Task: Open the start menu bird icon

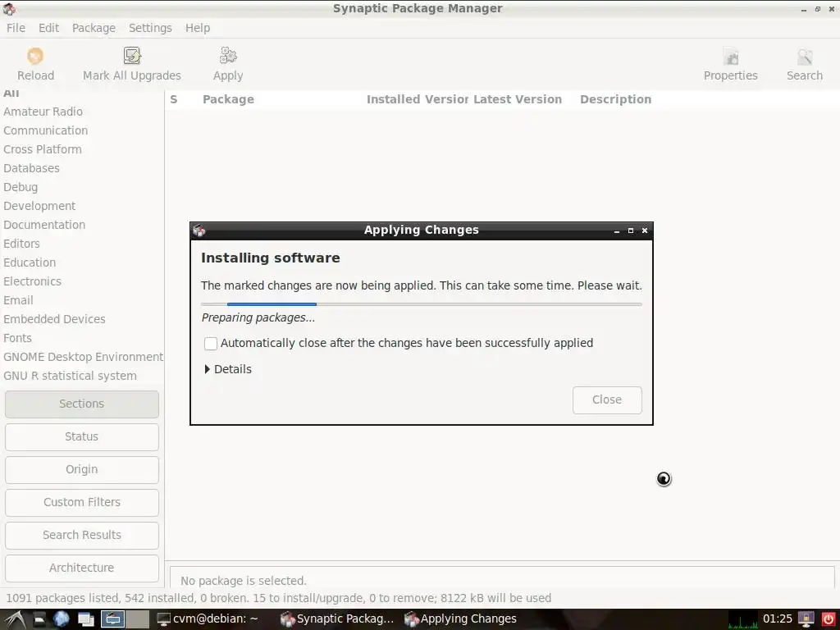Action: (x=15, y=619)
